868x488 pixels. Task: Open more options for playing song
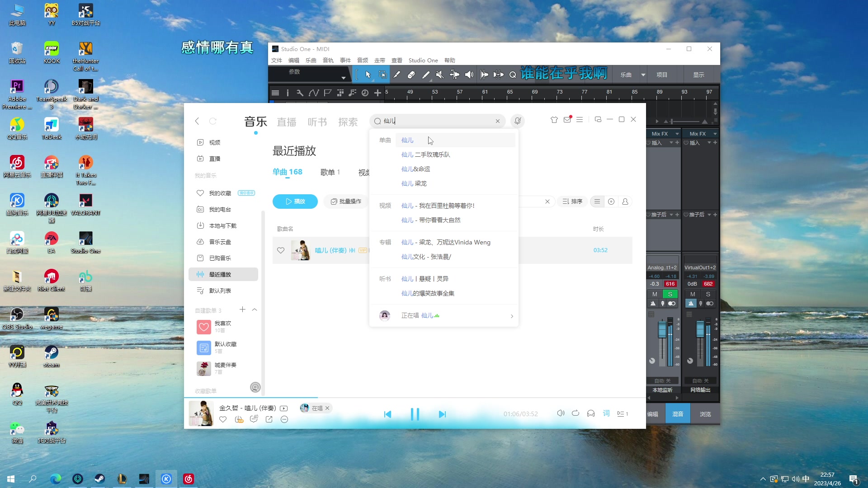(x=284, y=419)
